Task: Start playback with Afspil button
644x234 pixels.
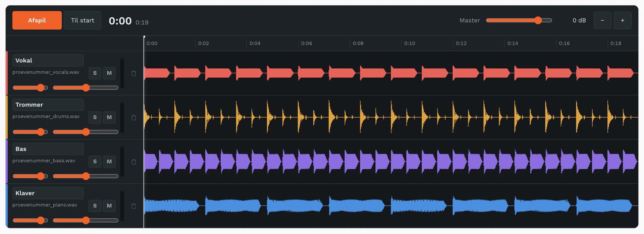Action: pyautogui.click(x=37, y=20)
